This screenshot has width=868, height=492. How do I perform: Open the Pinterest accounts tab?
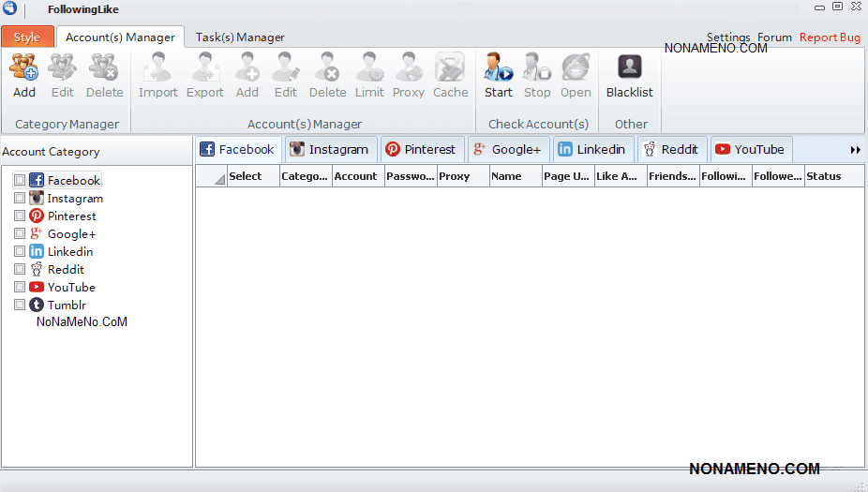(420, 150)
